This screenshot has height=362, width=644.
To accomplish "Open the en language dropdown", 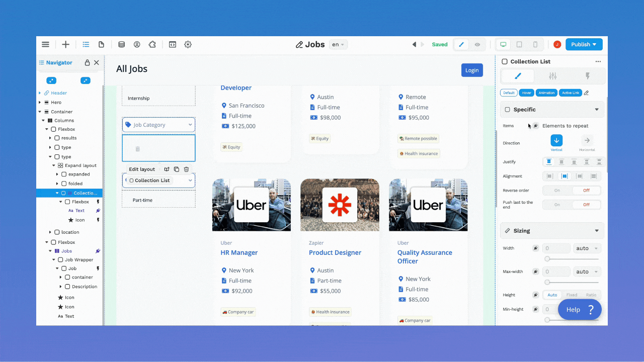I will point(338,44).
